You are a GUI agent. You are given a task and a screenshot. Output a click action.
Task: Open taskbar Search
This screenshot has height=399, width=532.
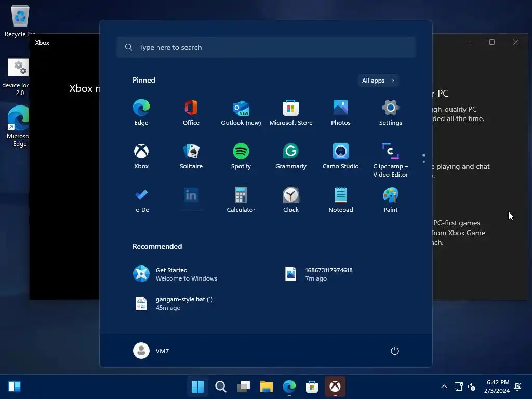click(220, 387)
